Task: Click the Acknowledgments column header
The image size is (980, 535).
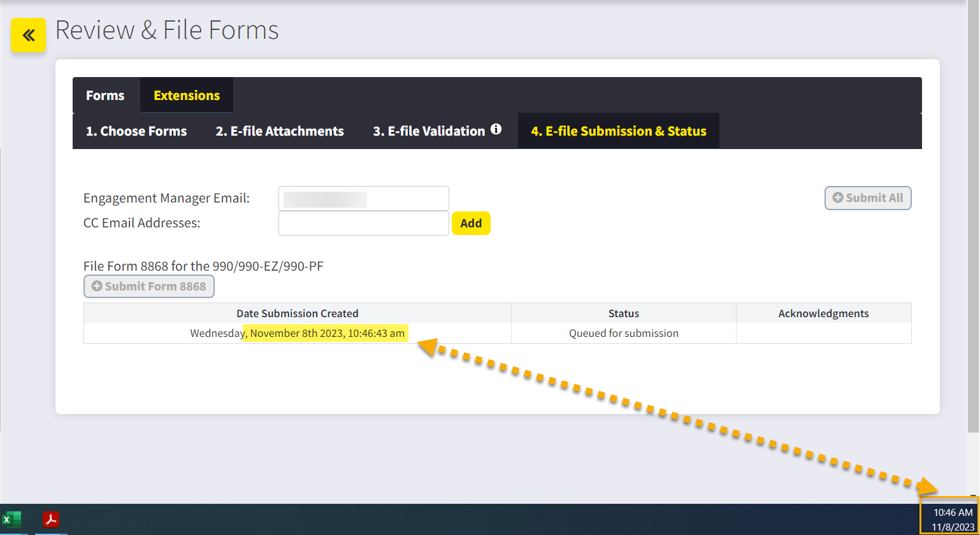Action: (x=823, y=313)
